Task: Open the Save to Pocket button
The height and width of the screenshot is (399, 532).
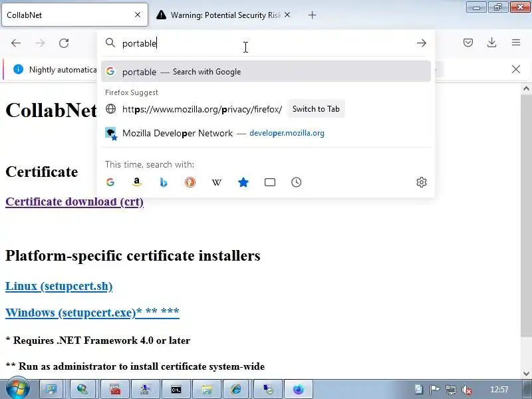Action: (x=468, y=43)
